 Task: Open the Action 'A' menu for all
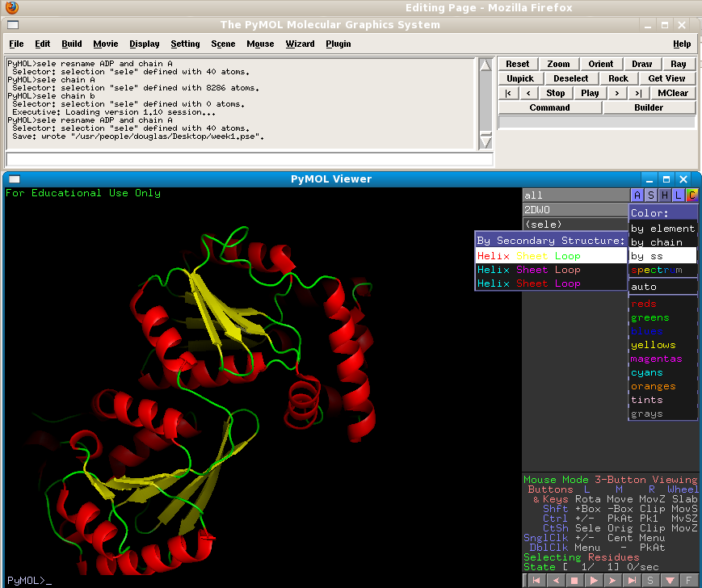(x=637, y=195)
